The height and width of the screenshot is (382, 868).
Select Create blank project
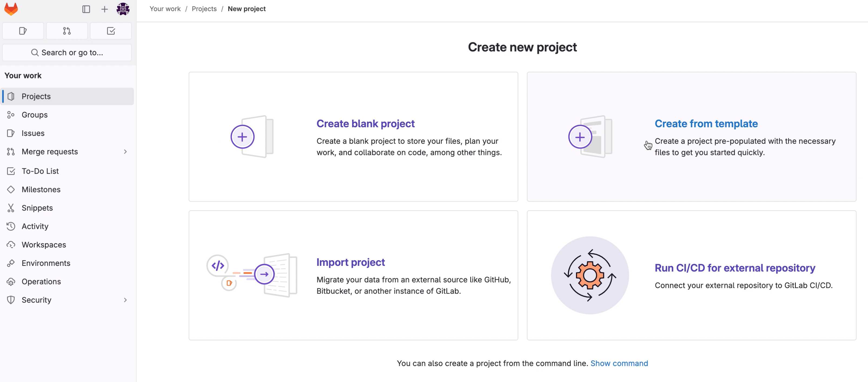(x=365, y=123)
